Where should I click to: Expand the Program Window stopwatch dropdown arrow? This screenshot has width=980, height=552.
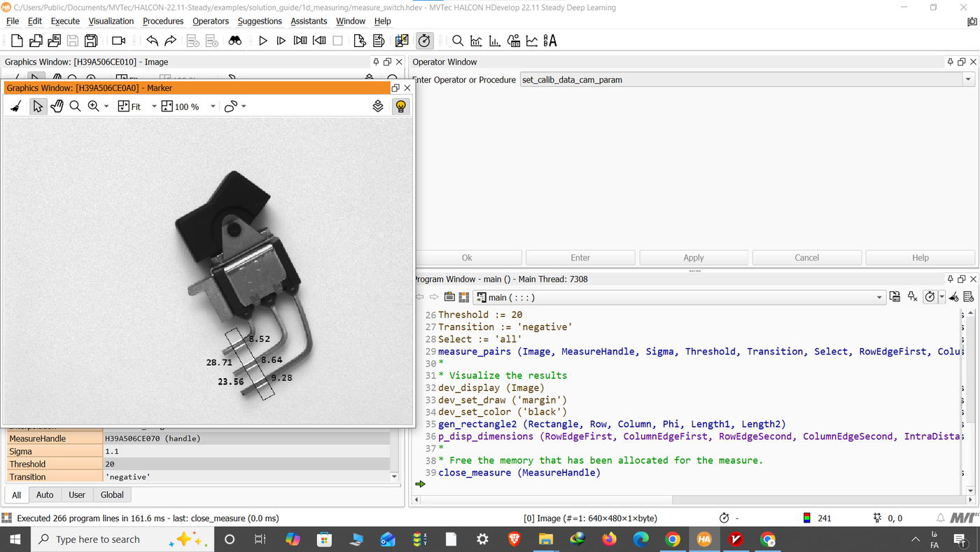point(942,297)
